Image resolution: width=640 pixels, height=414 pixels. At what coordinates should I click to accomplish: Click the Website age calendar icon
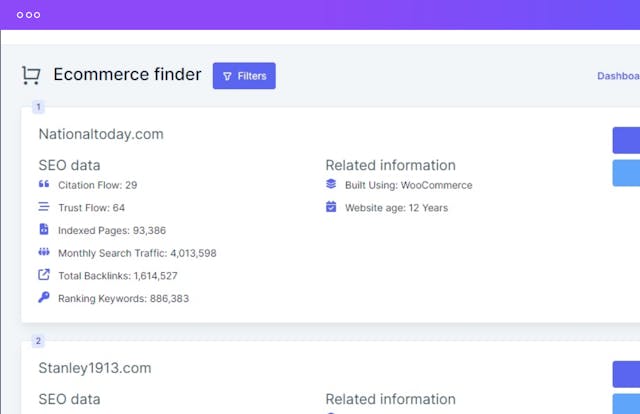tap(331, 207)
